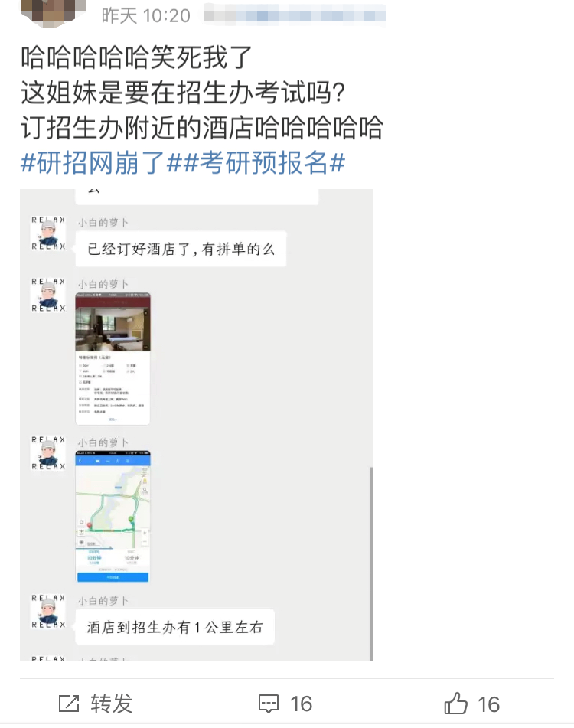Tap the avatar beside the map screenshot

[x=48, y=452]
